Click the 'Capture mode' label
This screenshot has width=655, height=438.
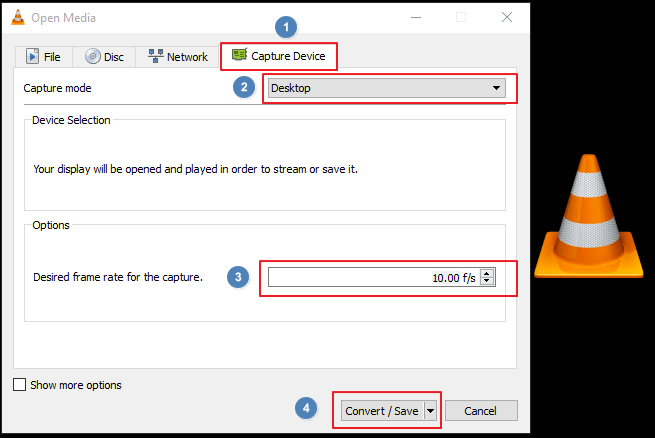coord(57,88)
